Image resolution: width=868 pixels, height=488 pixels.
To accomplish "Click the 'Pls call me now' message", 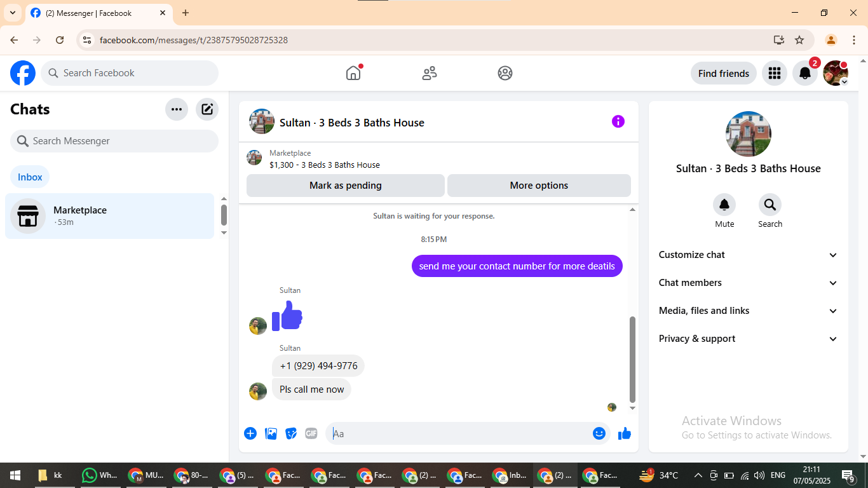I will click(311, 390).
